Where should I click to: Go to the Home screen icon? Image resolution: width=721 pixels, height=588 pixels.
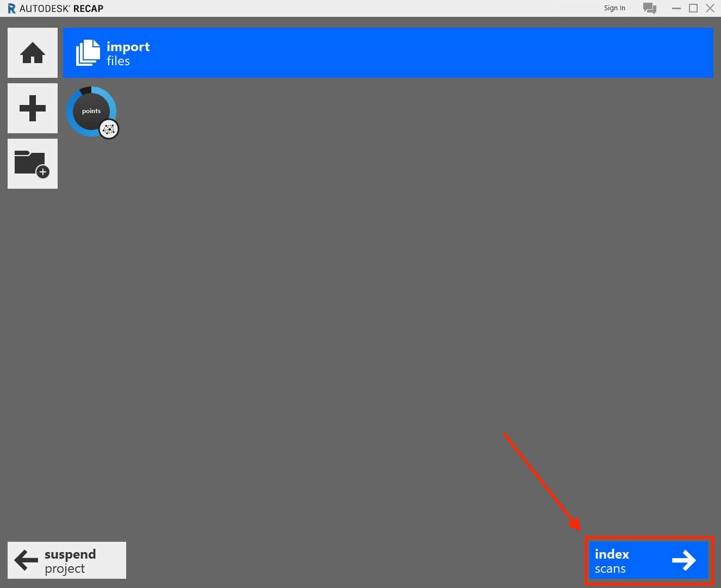tap(33, 53)
